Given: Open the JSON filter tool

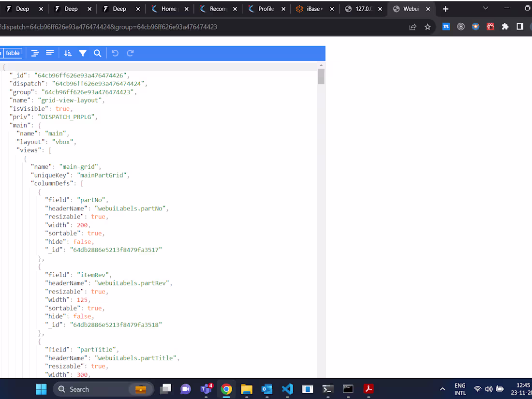Looking at the screenshot, I should [x=83, y=53].
